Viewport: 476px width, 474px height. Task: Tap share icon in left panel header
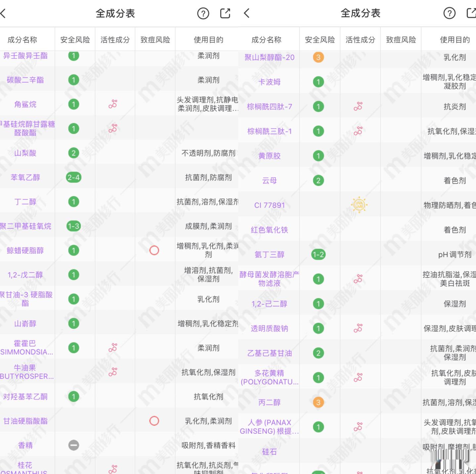click(x=225, y=13)
